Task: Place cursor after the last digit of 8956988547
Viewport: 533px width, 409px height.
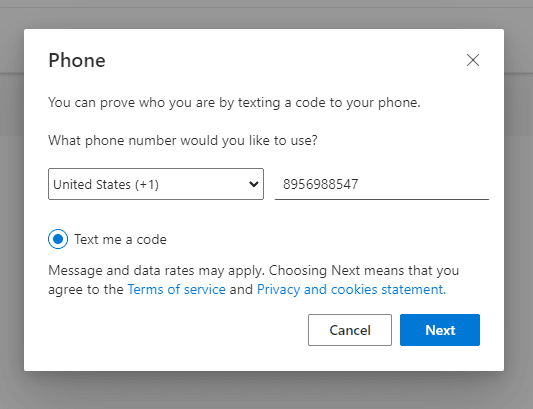Action: (359, 184)
